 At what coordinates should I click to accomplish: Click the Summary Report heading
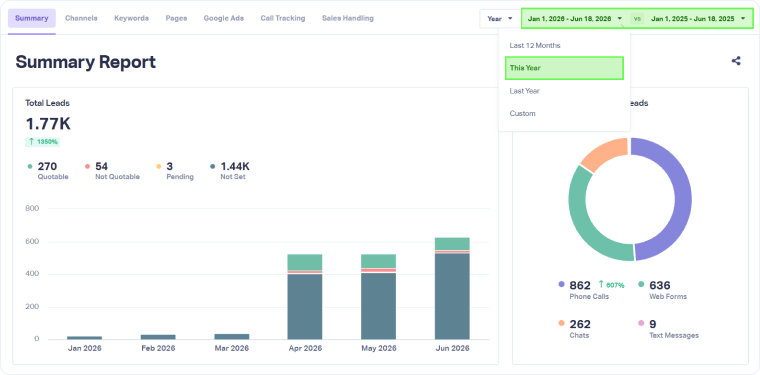pos(85,62)
